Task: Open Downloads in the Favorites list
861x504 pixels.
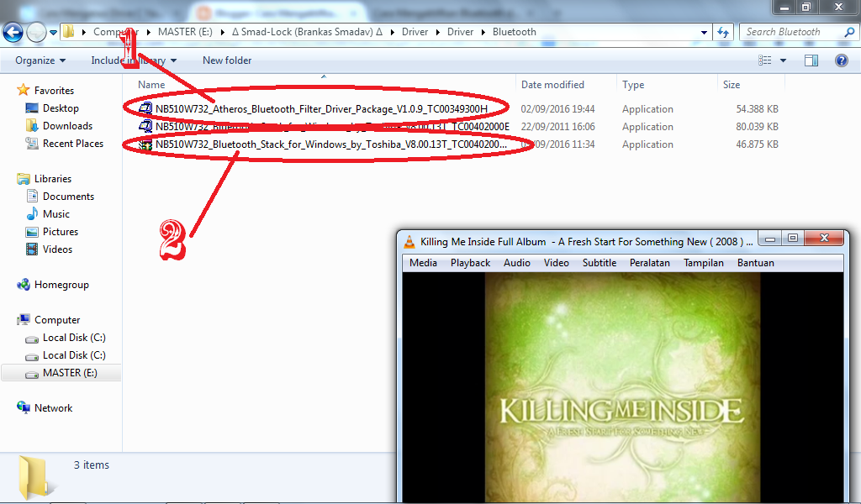Action: pos(67,126)
